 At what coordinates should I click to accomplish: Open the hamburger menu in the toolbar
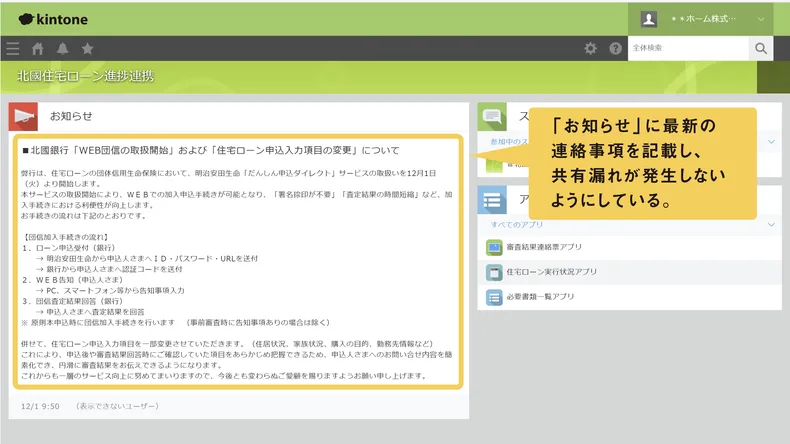click(12, 48)
